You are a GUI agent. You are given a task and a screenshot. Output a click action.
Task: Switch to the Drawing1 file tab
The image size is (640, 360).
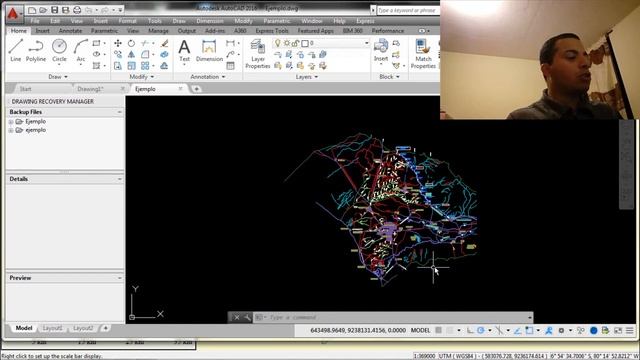(x=90, y=89)
